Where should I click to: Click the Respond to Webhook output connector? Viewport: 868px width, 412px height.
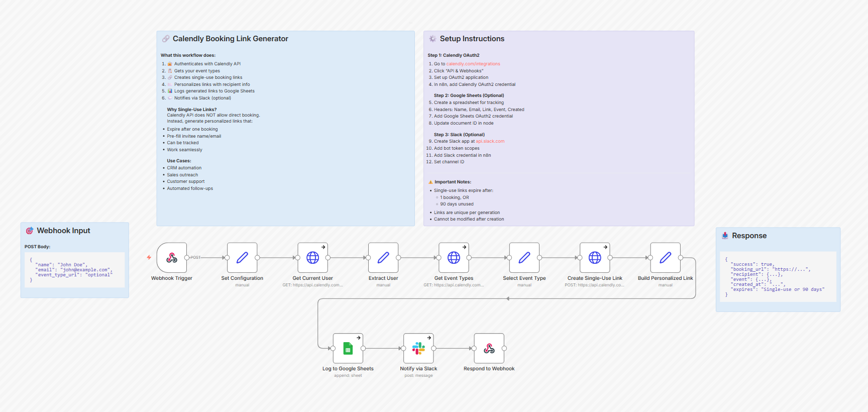pyautogui.click(x=504, y=348)
